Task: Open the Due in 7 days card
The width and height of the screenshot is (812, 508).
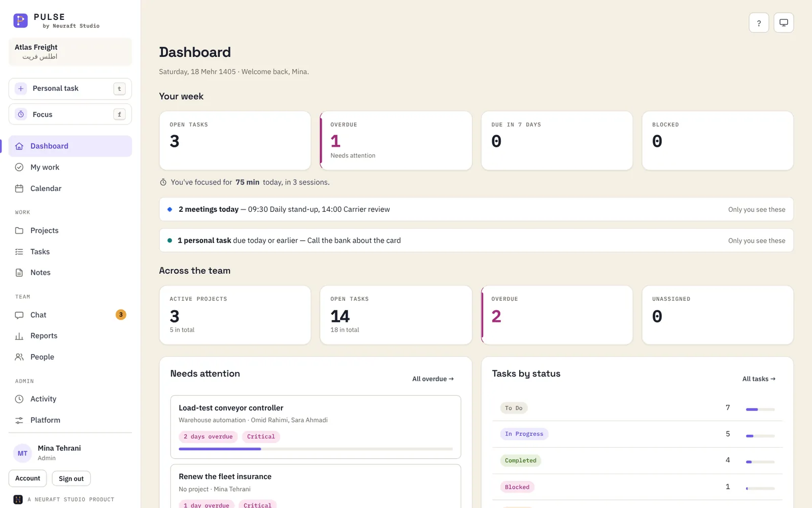Action: pyautogui.click(x=557, y=141)
